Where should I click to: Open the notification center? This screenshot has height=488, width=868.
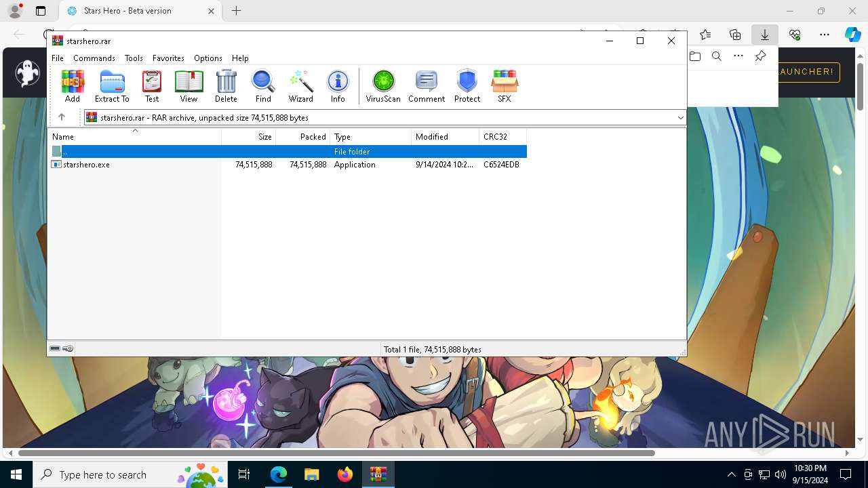tap(846, 474)
